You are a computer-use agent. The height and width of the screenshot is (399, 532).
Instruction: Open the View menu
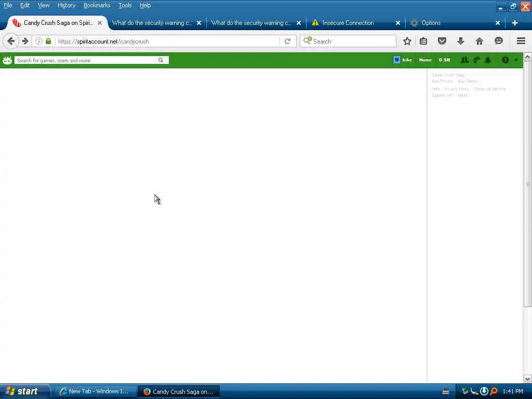pyautogui.click(x=44, y=5)
